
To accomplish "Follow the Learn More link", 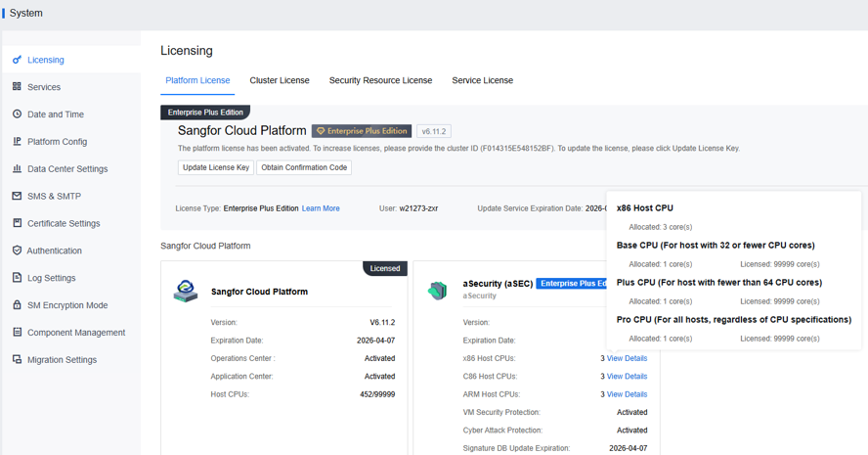I will pos(321,208).
